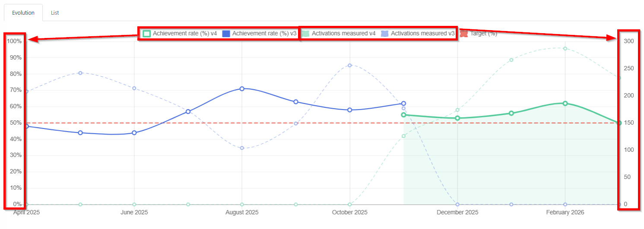Select December 2025 point on solid green line
Image resolution: width=644 pixels, height=229 pixels.
coord(457,118)
